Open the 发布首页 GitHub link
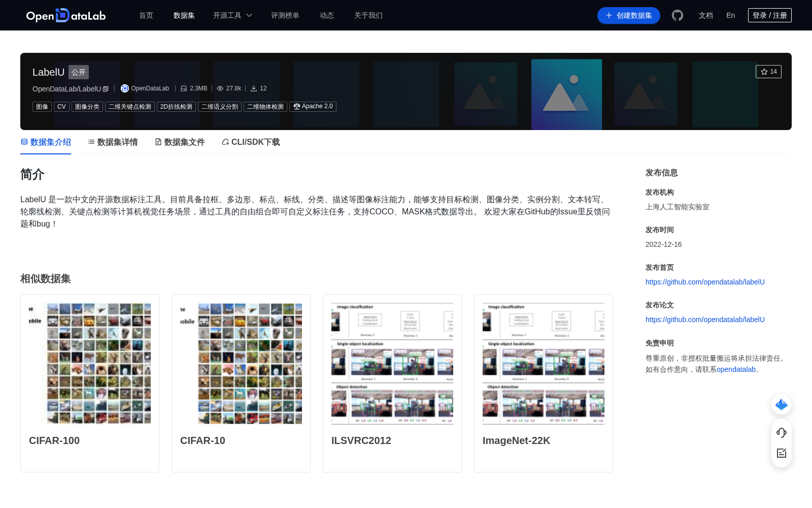The height and width of the screenshot is (508, 812). point(705,282)
